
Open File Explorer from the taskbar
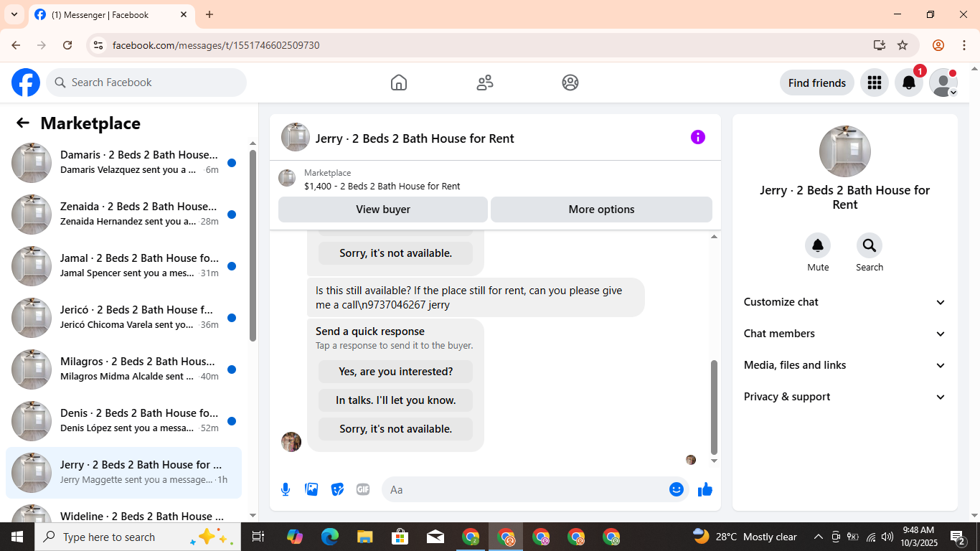(365, 537)
